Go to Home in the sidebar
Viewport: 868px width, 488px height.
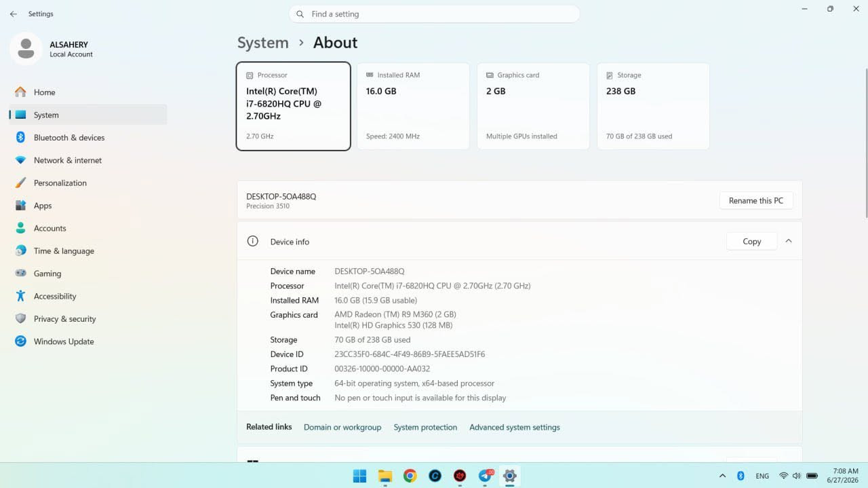click(x=87, y=92)
